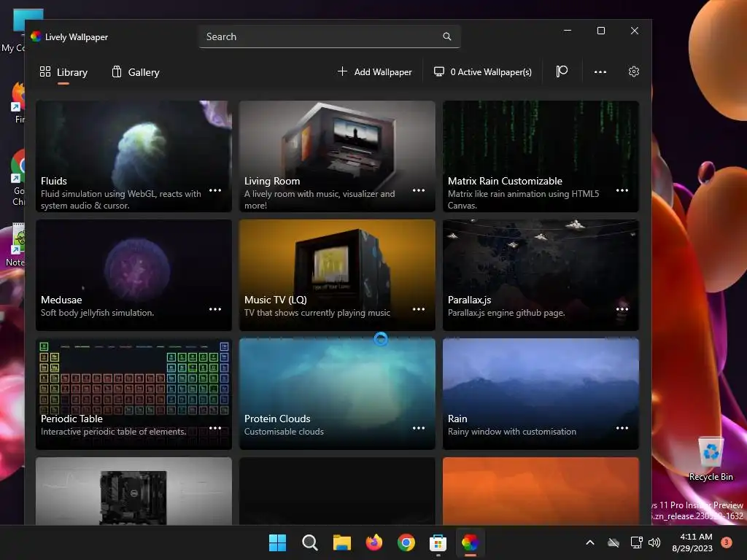Launch Google Chrome from the taskbar
The height and width of the screenshot is (560, 747).
point(406,542)
